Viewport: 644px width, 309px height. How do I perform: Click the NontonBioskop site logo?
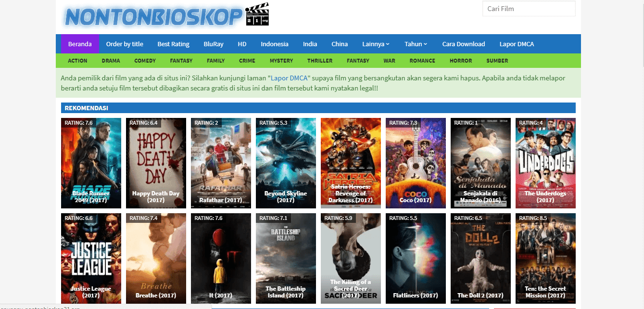(166, 15)
